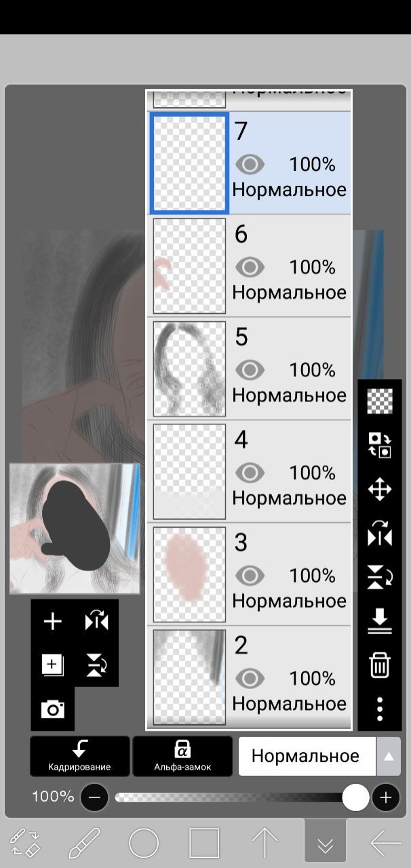Hide layer 3 using eye icon
This screenshot has height=868, width=411.
click(250, 576)
